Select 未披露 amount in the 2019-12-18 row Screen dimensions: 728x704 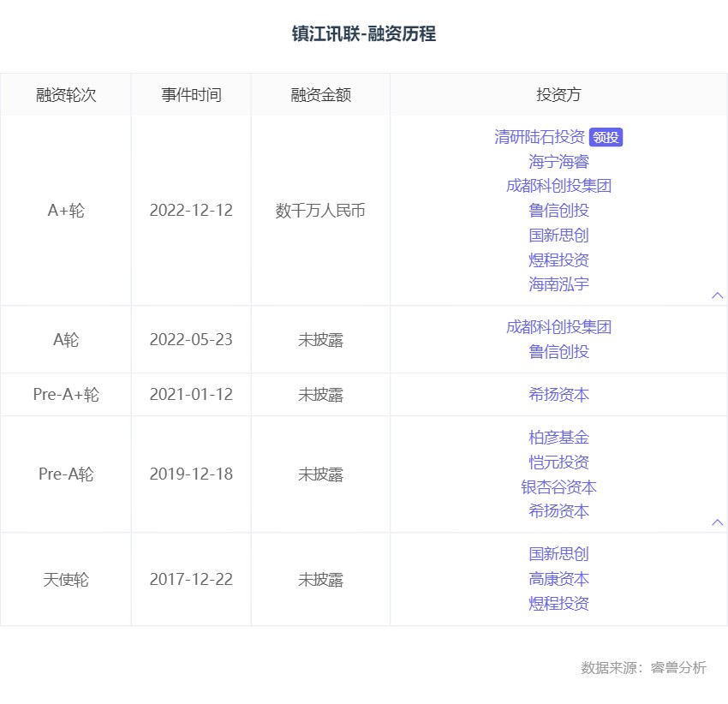tap(321, 474)
